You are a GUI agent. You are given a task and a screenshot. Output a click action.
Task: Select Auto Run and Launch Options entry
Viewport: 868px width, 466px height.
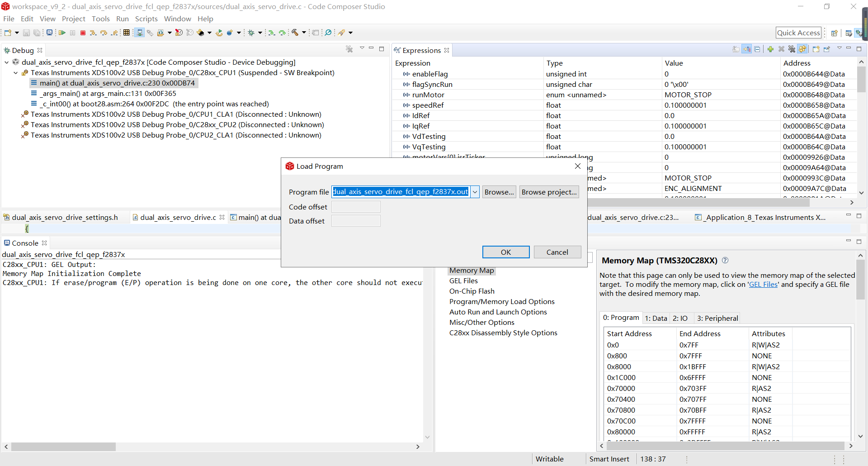click(498, 312)
